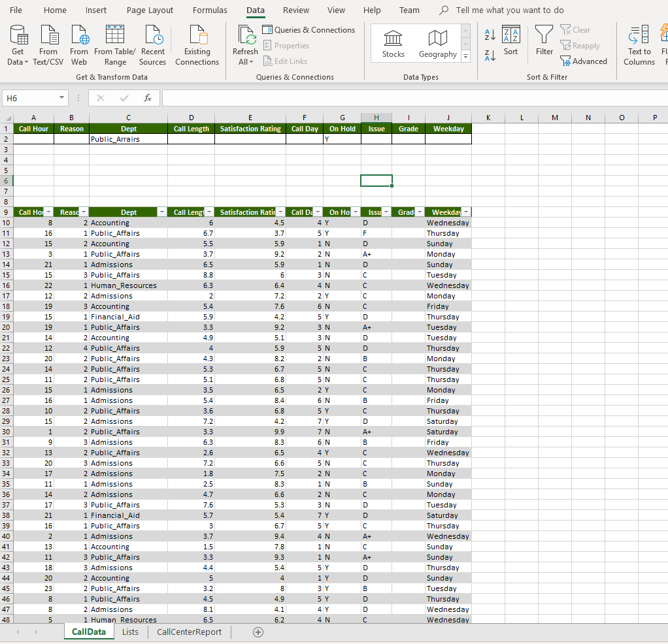Toggle Filter on the data table
Screen dimensions: 668x644
coord(544,40)
